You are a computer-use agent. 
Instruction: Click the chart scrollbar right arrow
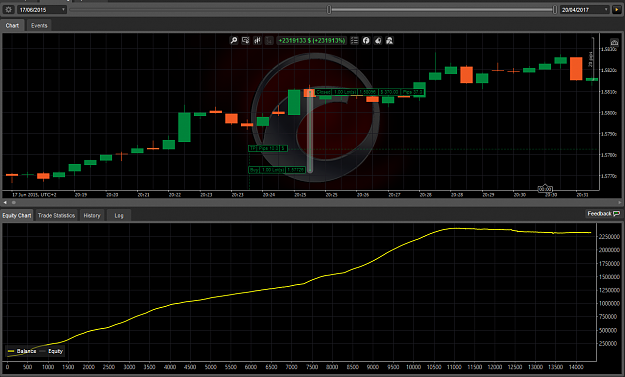point(620,202)
